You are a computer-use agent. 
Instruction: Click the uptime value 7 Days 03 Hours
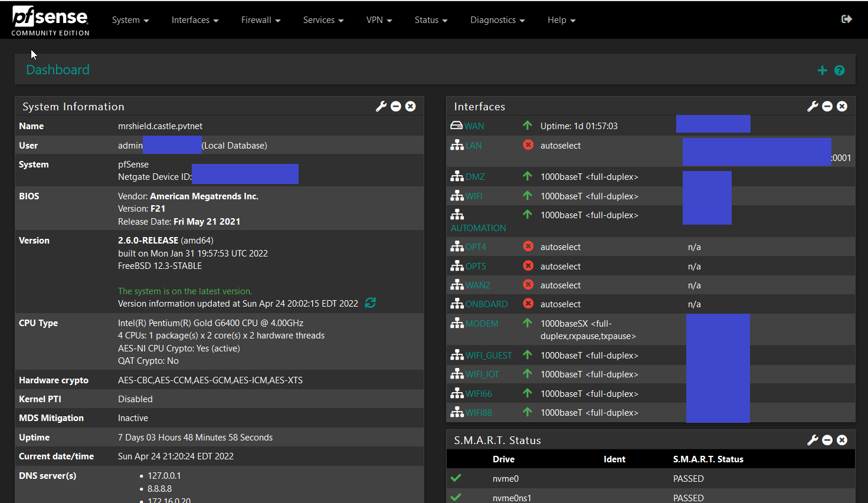[195, 438]
